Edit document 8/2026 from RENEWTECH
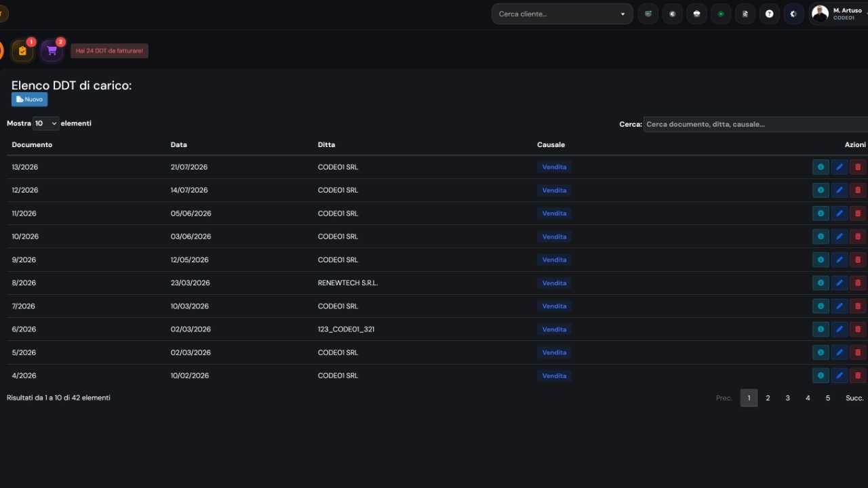This screenshot has width=868, height=488. pos(840,283)
